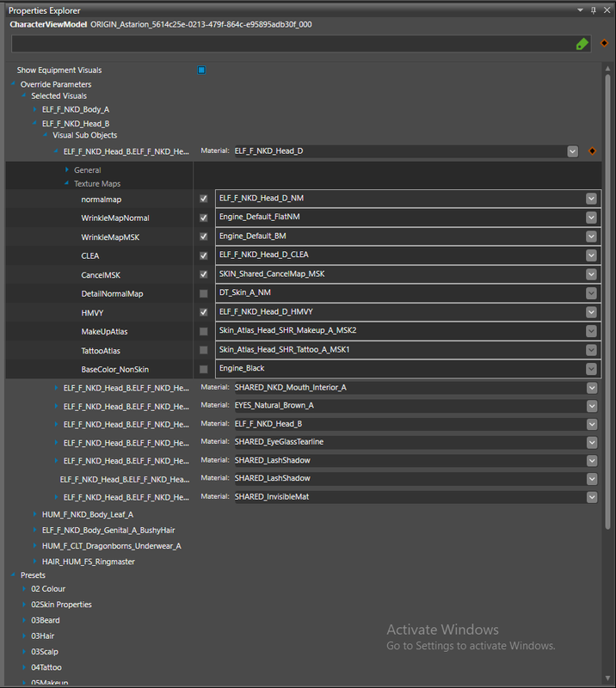Click the orange diamond next to ELF_F_NKD_Head_D material
The height and width of the screenshot is (688, 616).
[592, 151]
